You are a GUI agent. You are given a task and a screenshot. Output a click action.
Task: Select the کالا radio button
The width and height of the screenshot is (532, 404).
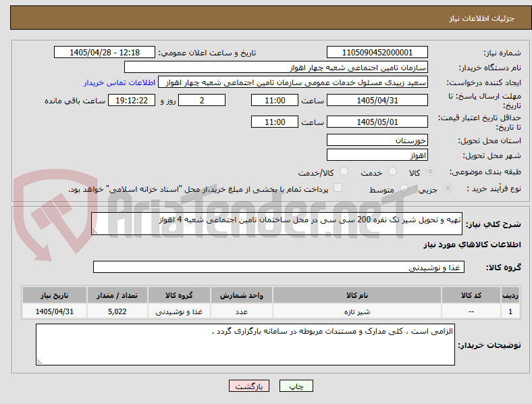(x=430, y=172)
